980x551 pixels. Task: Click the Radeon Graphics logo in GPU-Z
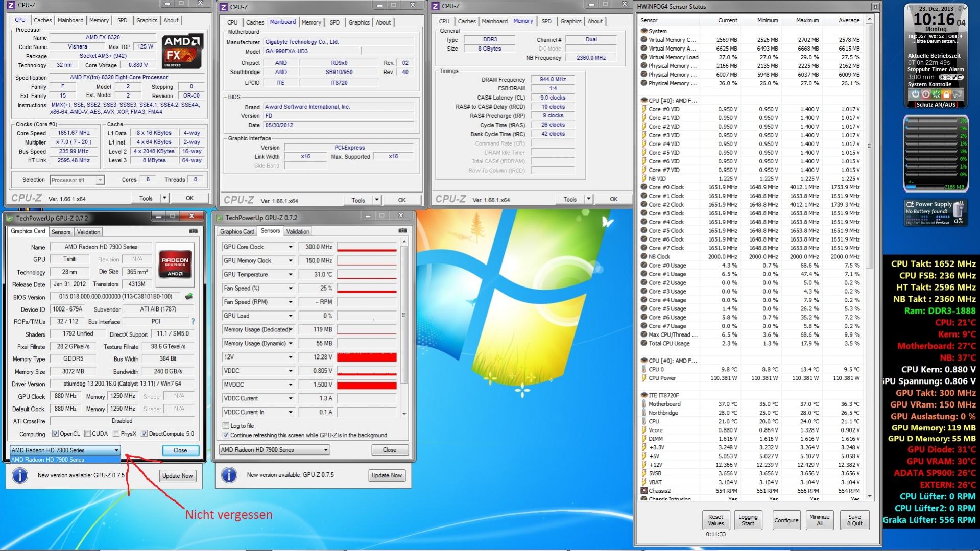(175, 263)
